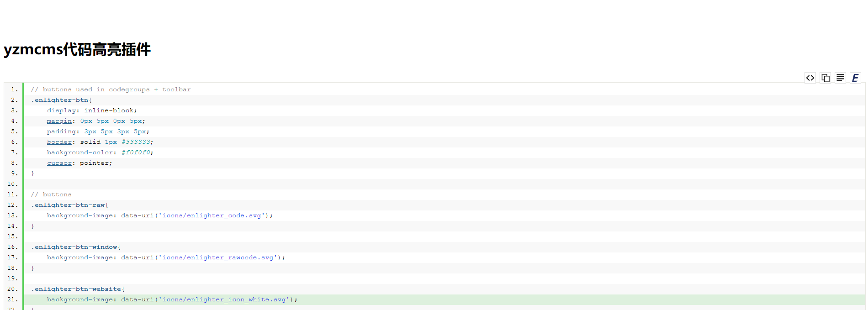Screen dimensions: 868x310
Task: Click the 'icons/enlighter_rawcode.svg' string
Action: [218, 257]
